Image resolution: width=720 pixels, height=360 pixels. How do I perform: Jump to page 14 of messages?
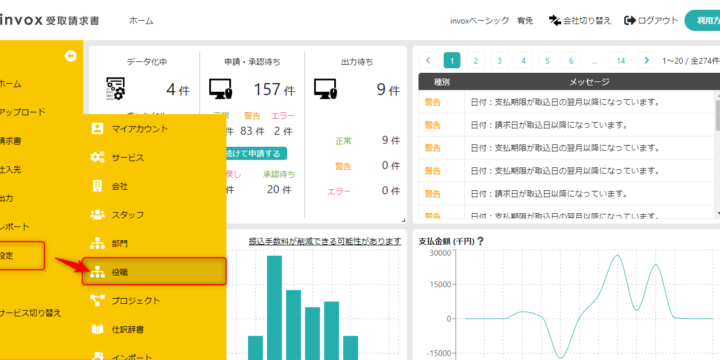[x=621, y=60]
